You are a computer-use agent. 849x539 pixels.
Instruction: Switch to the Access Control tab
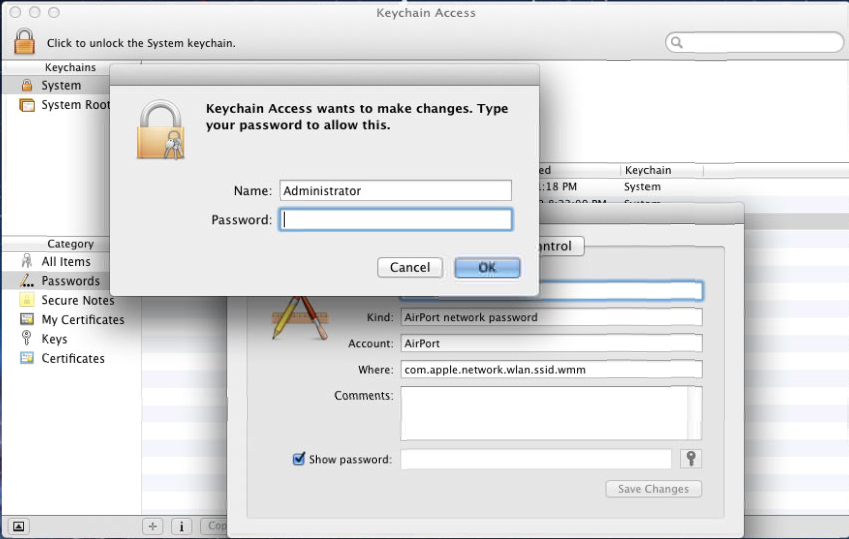(561, 246)
